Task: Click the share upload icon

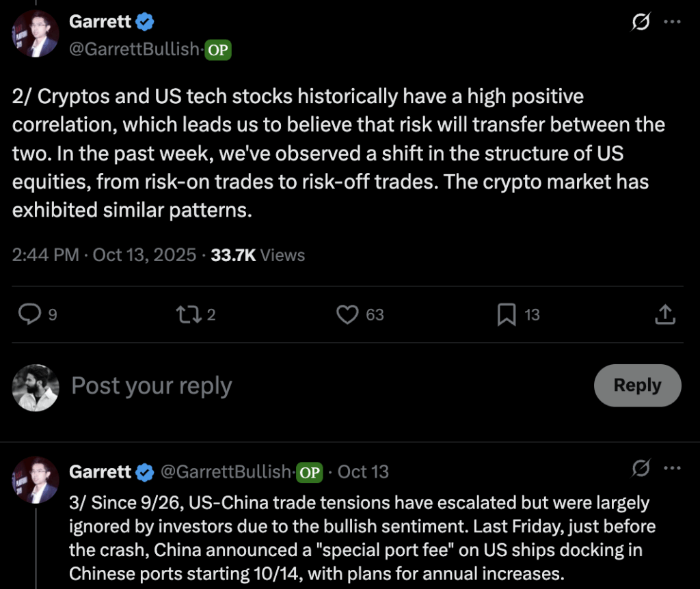Action: pos(665,314)
